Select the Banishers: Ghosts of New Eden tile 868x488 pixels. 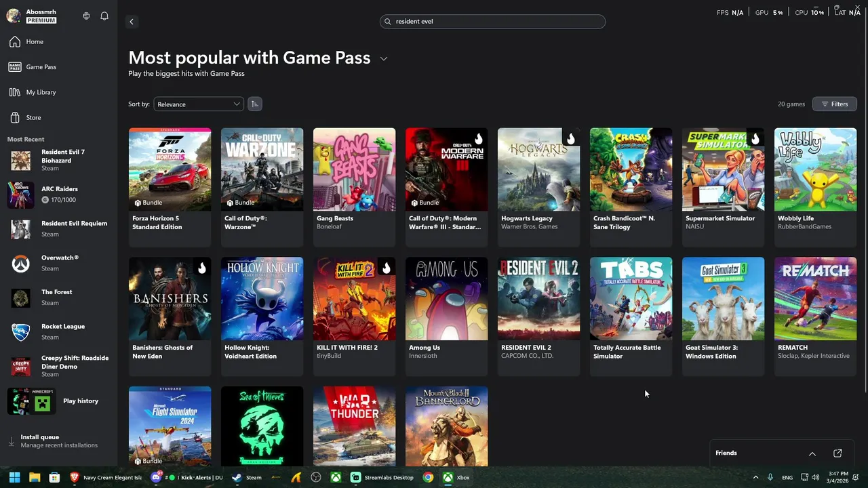pos(170,317)
